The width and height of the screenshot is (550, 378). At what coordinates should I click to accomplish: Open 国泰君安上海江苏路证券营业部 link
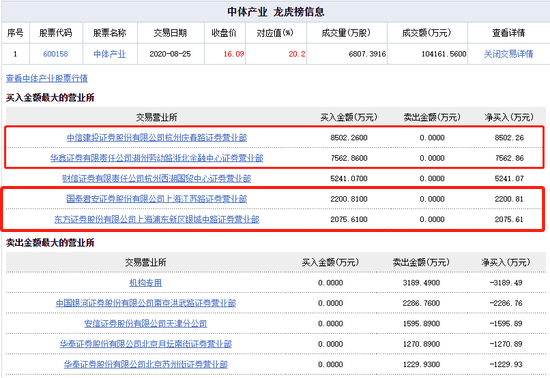[157, 199]
